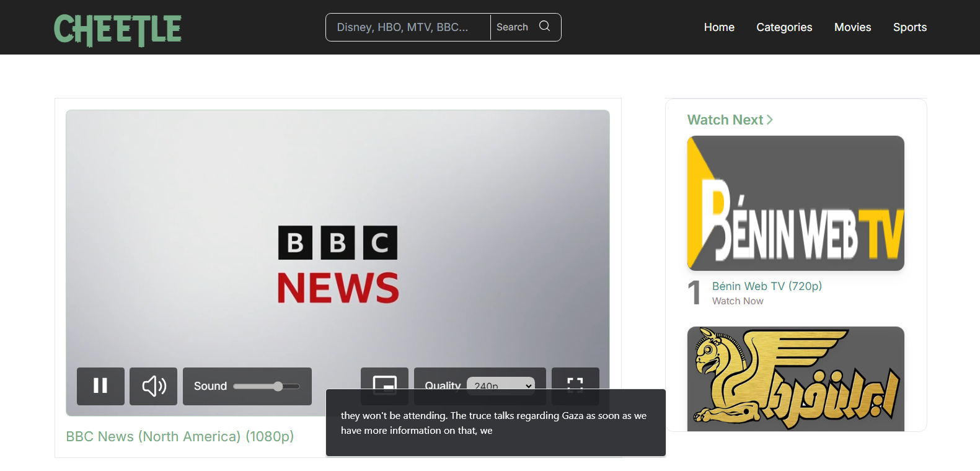Viewport: 980px width, 471px height.
Task: Adjust the Sound volume slider
Action: tap(267, 386)
